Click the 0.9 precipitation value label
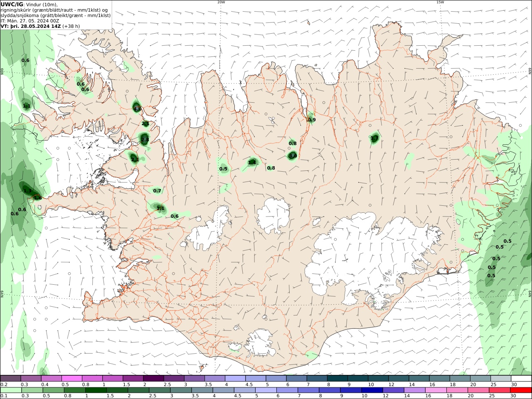Viewport: 532px width, 399px height. (x=312, y=120)
